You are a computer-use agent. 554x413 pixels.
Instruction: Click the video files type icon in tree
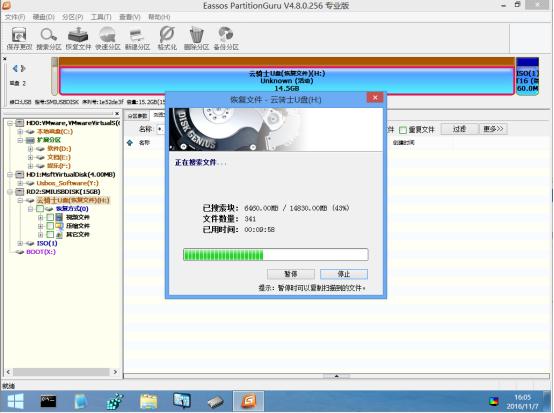coord(59,217)
